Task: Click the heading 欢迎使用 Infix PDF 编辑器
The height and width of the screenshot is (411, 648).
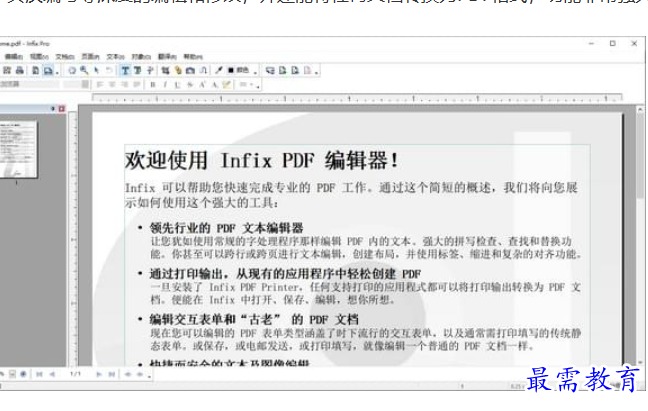Action: click(262, 160)
